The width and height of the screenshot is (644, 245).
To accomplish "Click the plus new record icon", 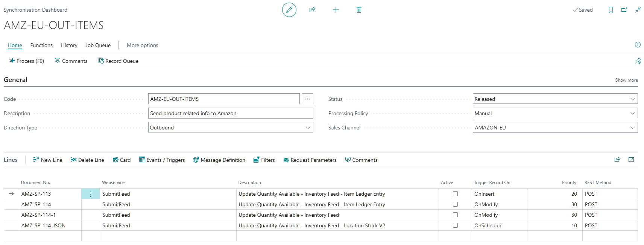I will coord(336,10).
